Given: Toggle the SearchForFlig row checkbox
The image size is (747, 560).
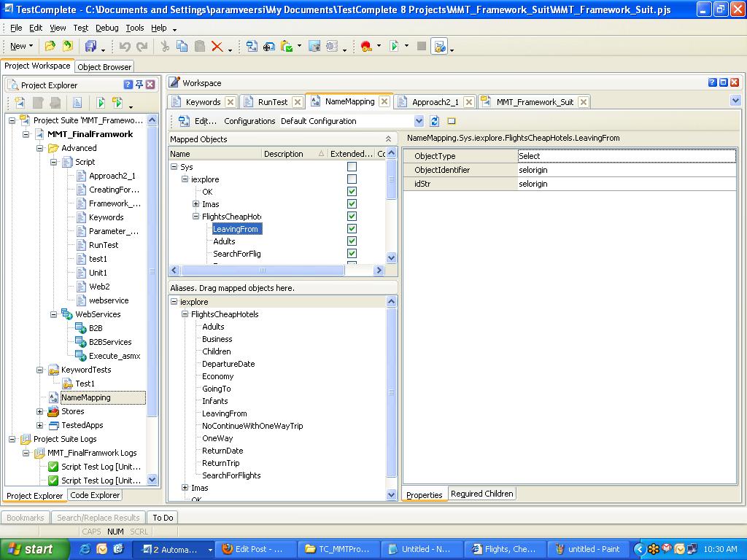Looking at the screenshot, I should pyautogui.click(x=352, y=253).
